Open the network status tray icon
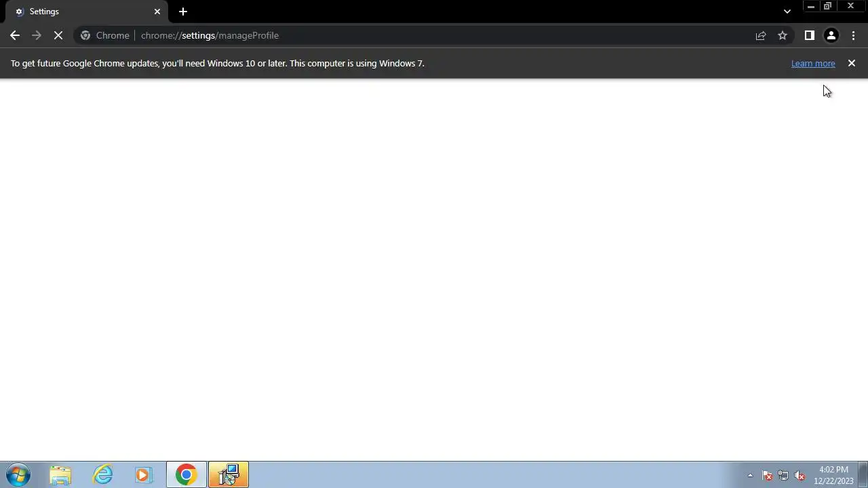This screenshot has height=488, width=868. coord(783,475)
